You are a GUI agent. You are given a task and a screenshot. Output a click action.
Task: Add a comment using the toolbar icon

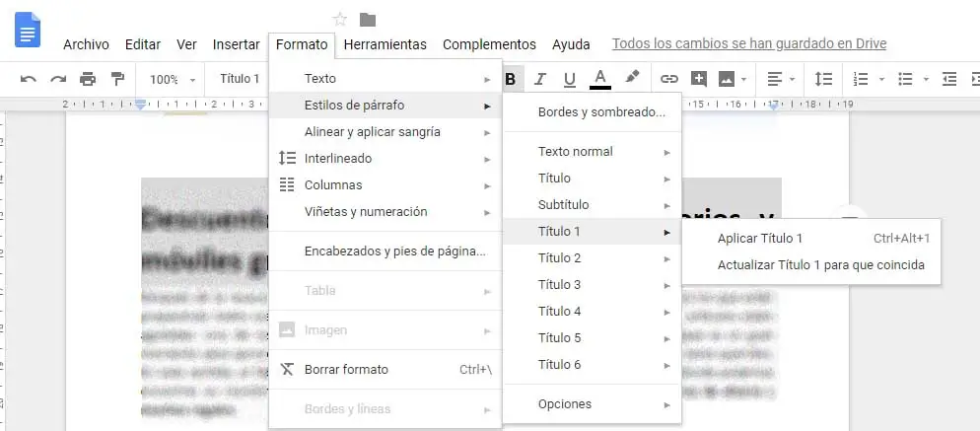click(699, 79)
